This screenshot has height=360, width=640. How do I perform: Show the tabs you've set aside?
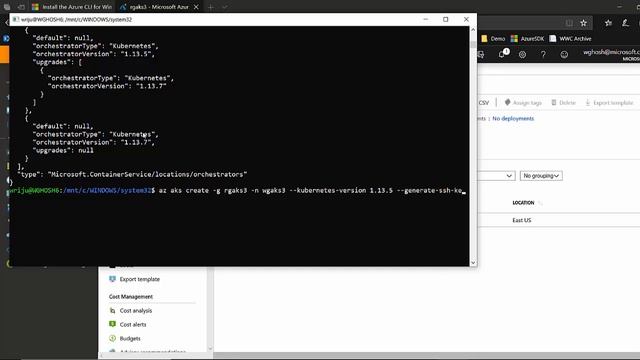[x=7, y=7]
